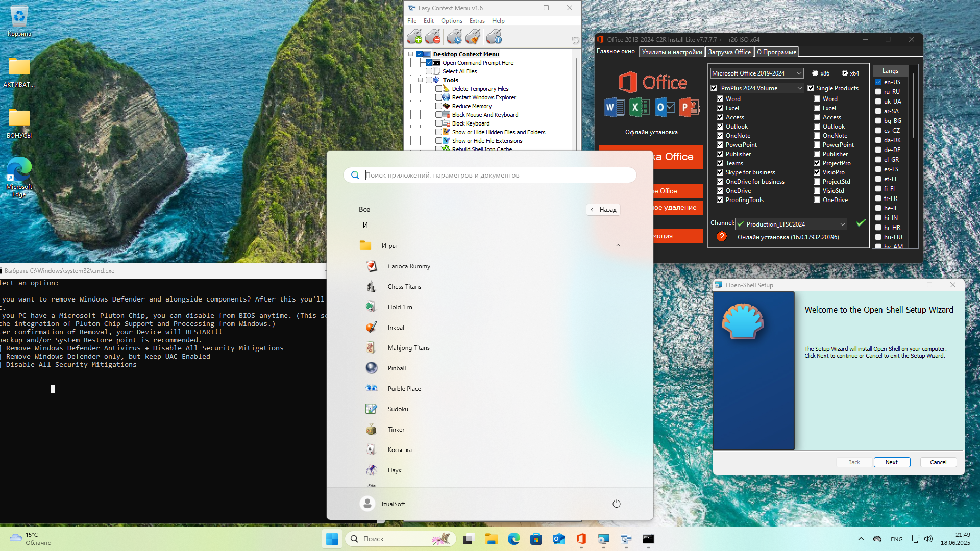Switch to Утилиты и настройки tab

(672, 52)
